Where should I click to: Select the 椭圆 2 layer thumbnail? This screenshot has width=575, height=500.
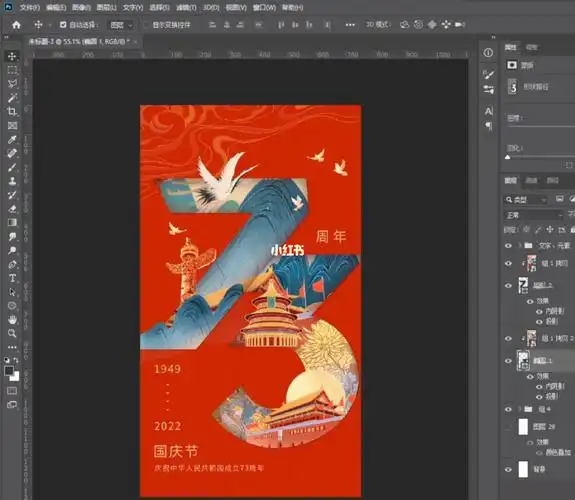523,285
